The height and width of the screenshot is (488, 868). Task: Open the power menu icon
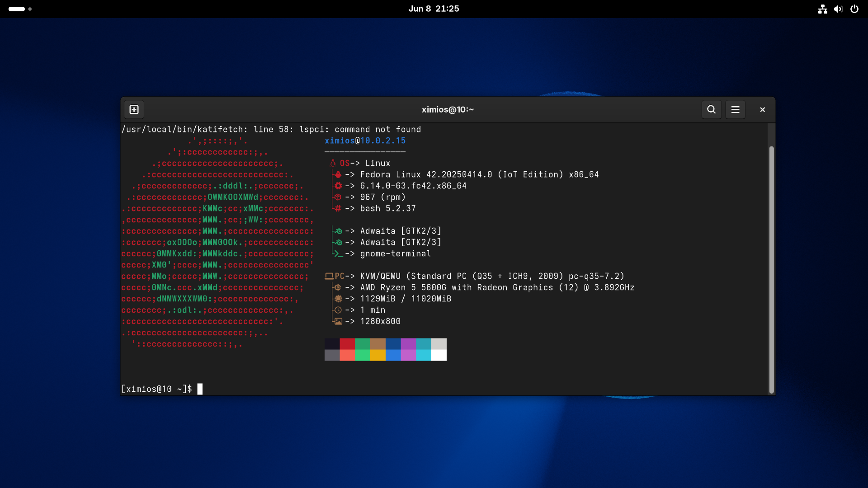pos(854,9)
